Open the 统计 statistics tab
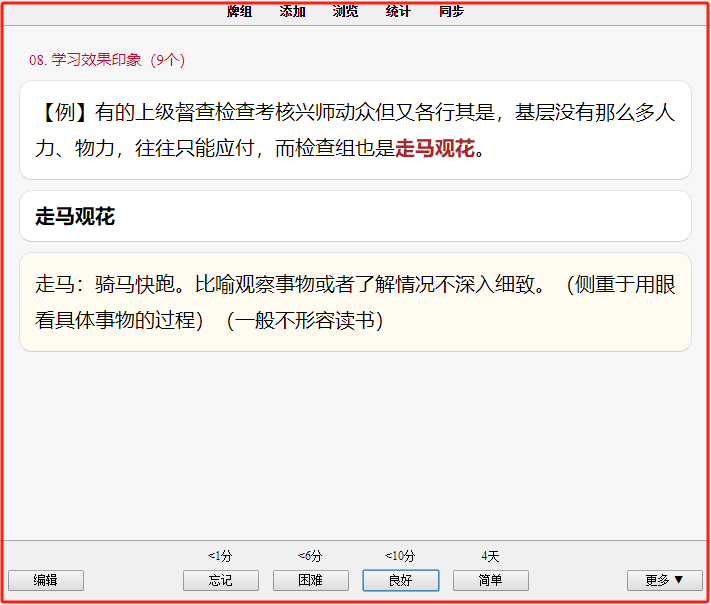The image size is (711, 605). (x=398, y=11)
